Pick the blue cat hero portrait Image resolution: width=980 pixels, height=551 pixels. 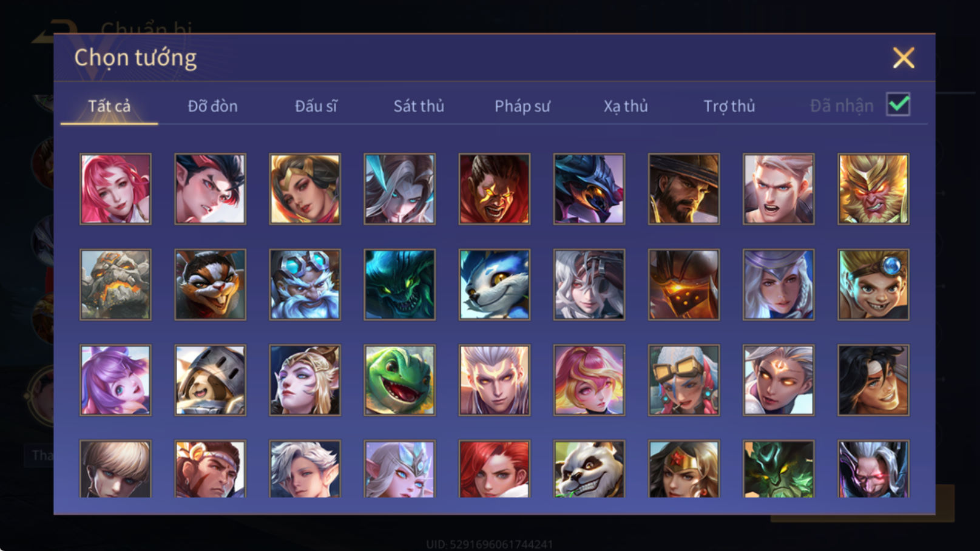pos(494,285)
